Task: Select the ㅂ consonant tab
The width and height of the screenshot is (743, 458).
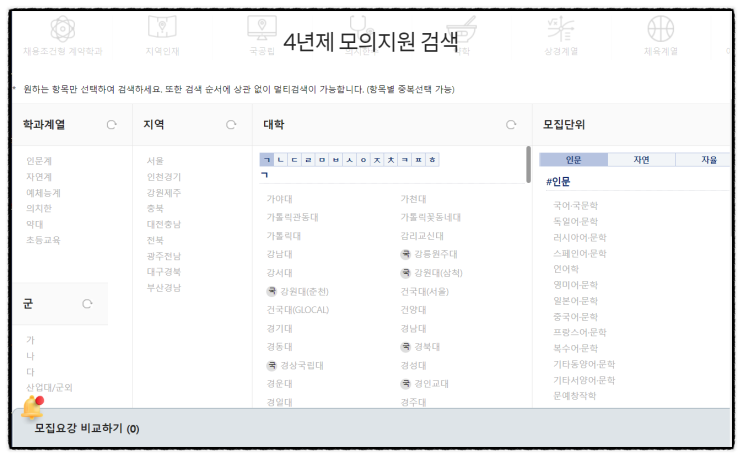Action: 336,160
